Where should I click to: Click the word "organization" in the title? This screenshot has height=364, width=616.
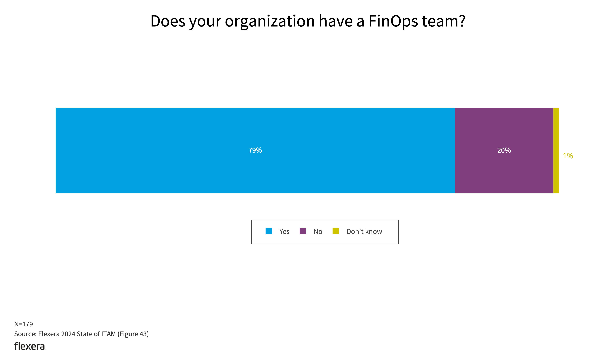(270, 21)
